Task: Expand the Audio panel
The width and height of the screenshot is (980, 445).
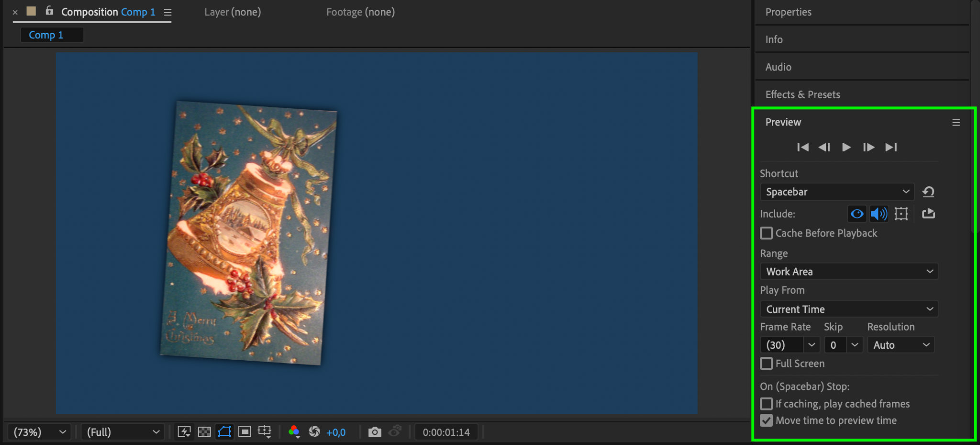Action: [x=862, y=67]
